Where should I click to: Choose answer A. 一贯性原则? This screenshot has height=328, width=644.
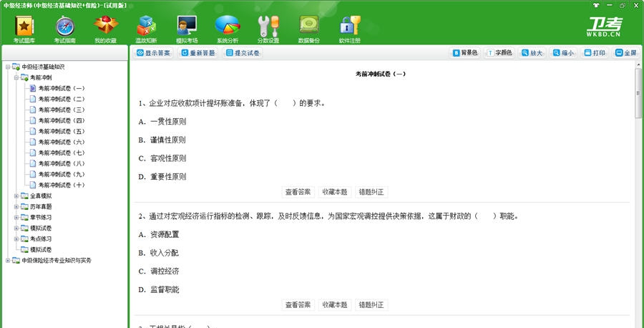162,122
